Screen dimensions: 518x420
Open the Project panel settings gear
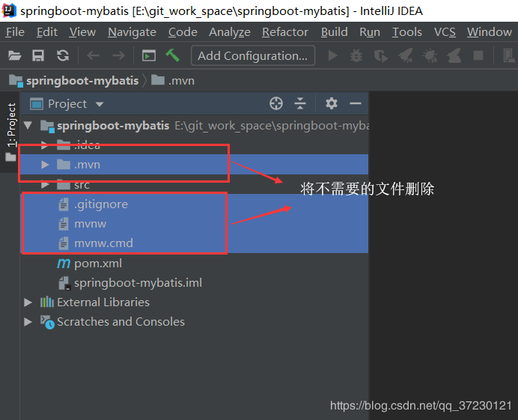pos(332,103)
